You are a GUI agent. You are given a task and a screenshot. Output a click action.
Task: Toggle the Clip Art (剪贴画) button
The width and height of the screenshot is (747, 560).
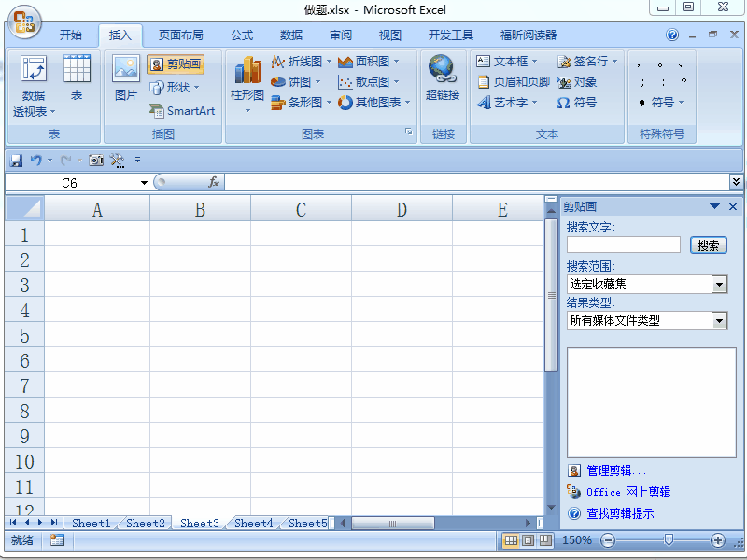pos(176,64)
